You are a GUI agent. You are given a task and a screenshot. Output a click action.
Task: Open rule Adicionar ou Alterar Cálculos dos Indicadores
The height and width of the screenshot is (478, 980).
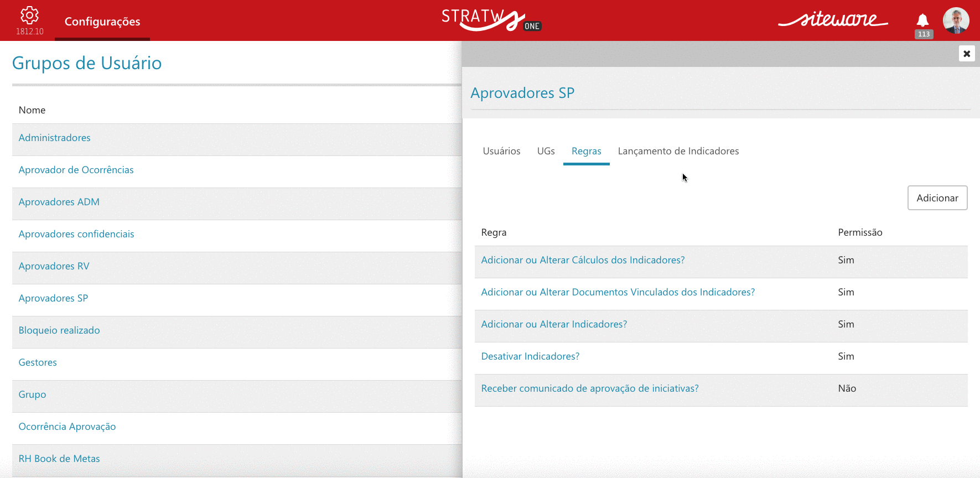point(583,260)
